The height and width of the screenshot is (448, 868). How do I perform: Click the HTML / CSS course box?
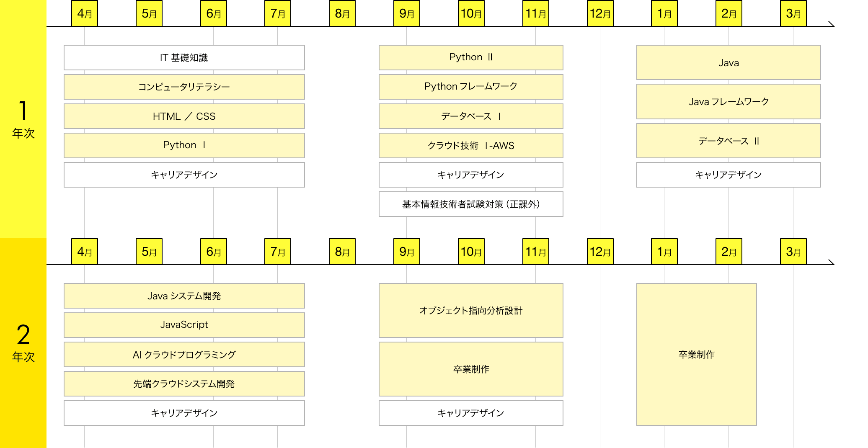[x=184, y=116]
